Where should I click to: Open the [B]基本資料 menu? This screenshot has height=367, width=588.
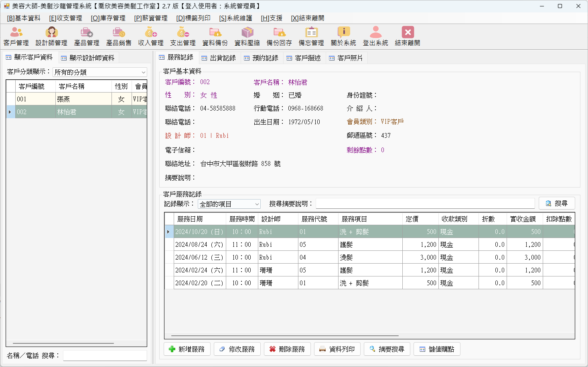[24, 18]
